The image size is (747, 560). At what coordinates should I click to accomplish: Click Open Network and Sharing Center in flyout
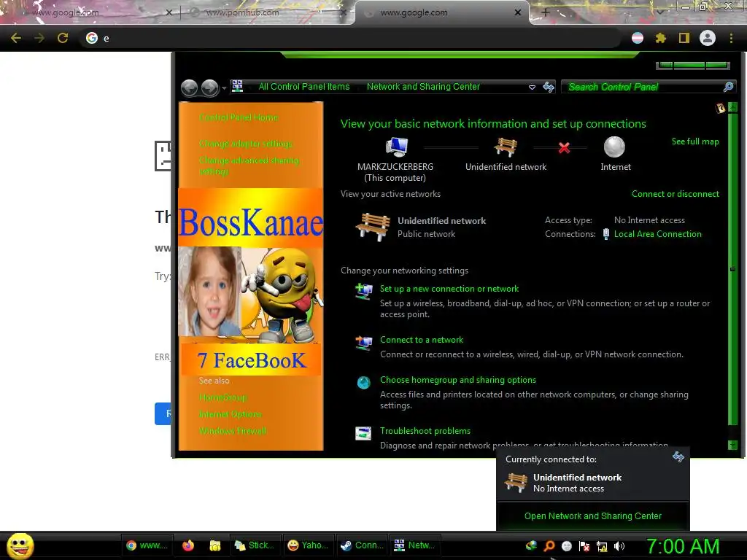tap(592, 516)
